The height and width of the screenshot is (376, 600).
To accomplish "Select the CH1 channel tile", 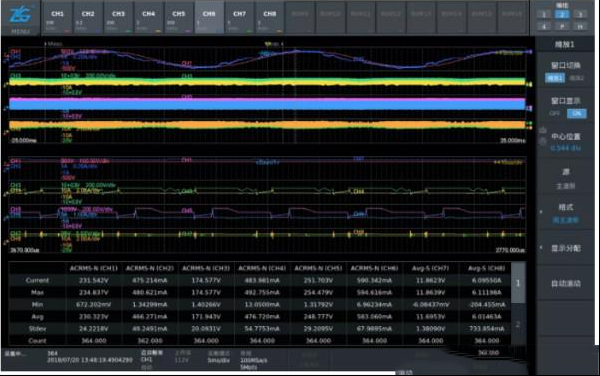I will (57, 18).
